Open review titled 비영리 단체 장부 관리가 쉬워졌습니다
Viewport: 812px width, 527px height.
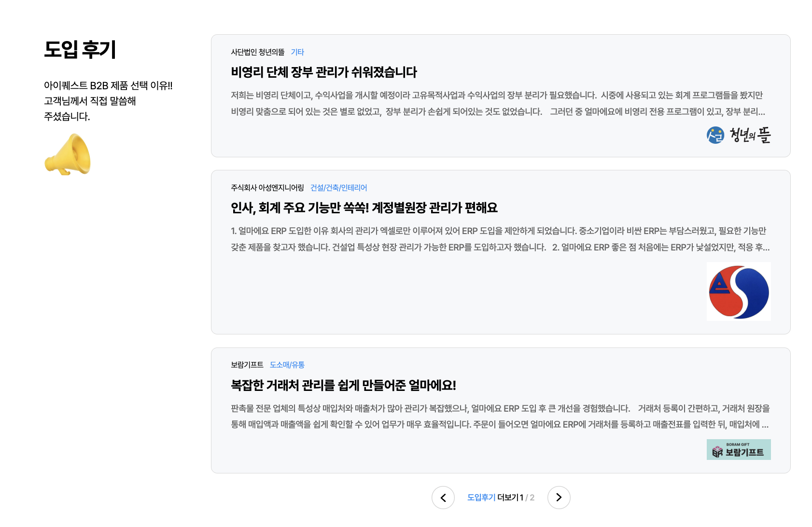[x=323, y=72]
